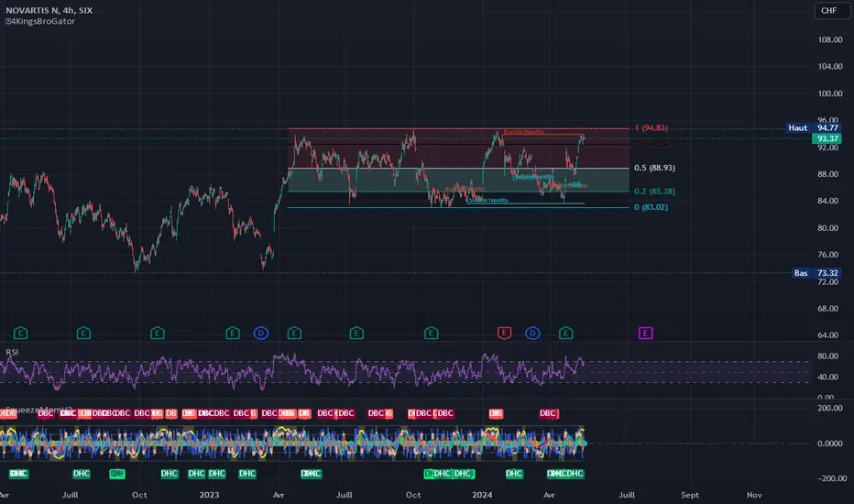Click the 76.00 price axis value
Screen dimensions: 854x504
827,255
